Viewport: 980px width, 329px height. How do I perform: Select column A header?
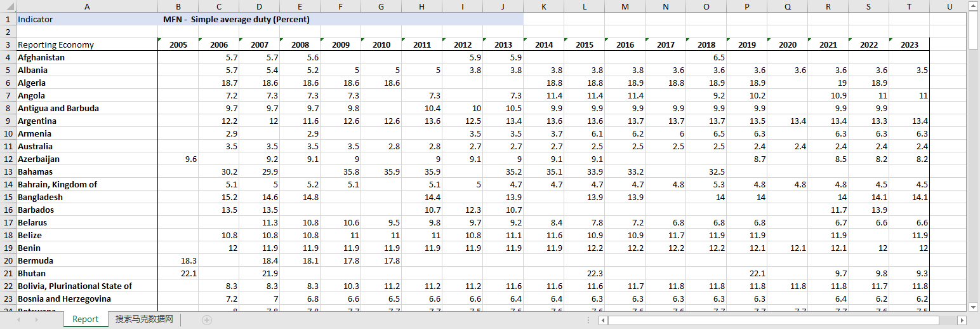pyautogui.click(x=86, y=6)
